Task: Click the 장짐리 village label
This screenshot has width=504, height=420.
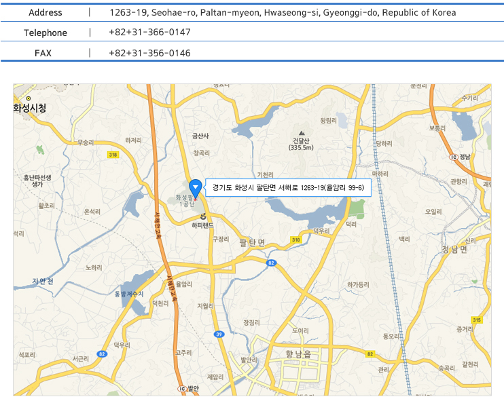Action: click(251, 322)
